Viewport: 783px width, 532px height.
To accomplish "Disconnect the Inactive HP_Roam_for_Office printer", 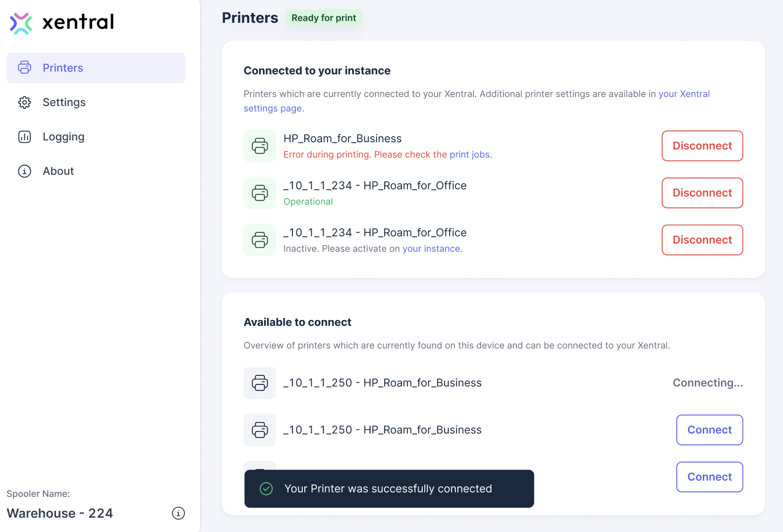I will tap(702, 240).
